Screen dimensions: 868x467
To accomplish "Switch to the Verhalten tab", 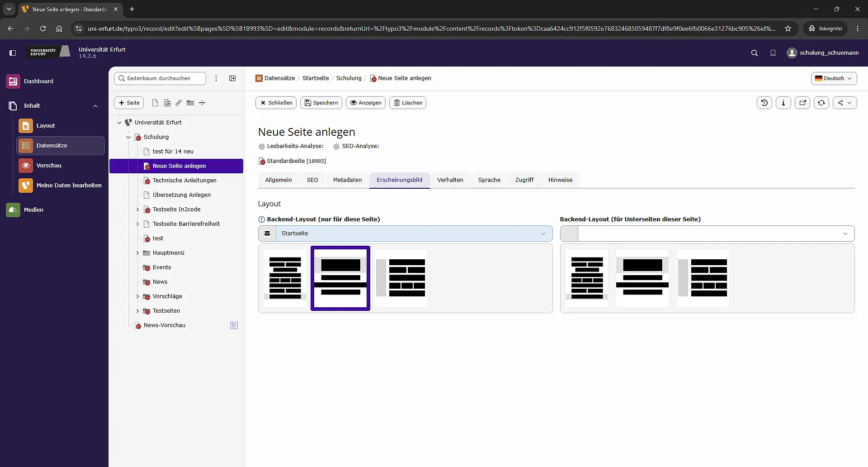I will pos(450,180).
